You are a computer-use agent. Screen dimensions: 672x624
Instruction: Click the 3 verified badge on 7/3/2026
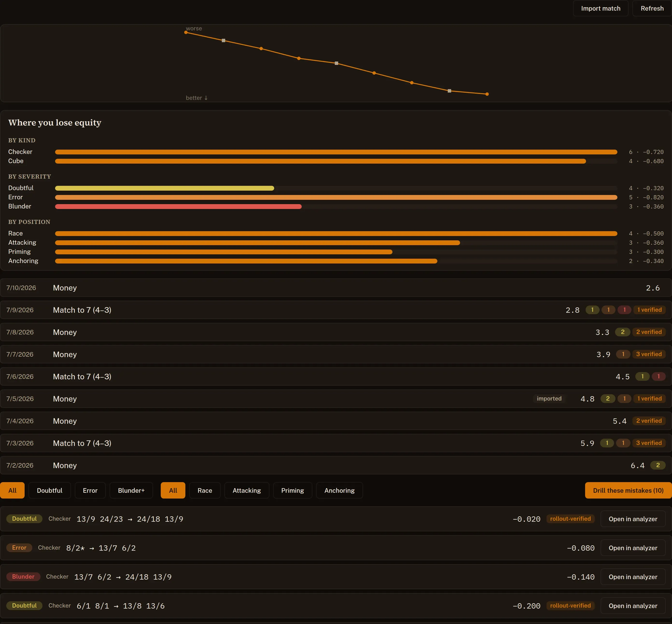(649, 443)
